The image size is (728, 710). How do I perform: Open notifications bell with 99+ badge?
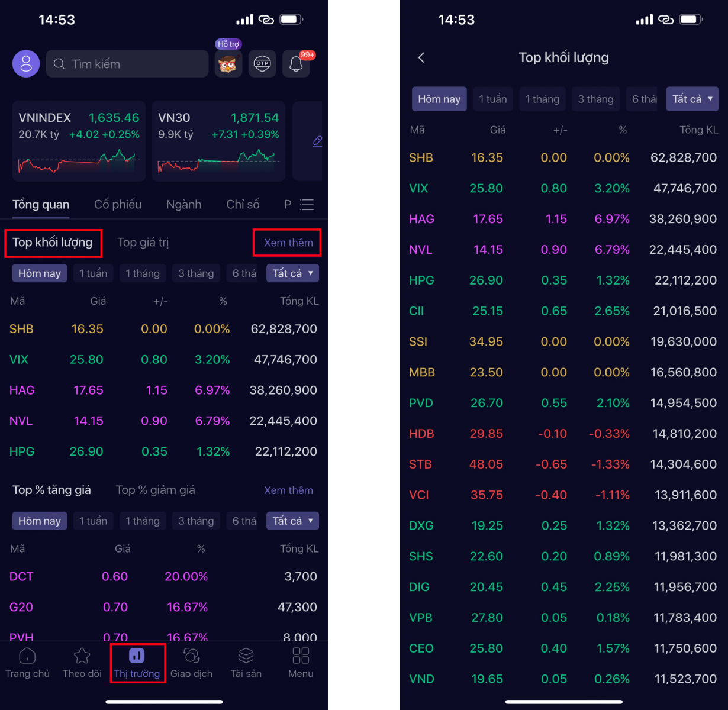point(297,63)
